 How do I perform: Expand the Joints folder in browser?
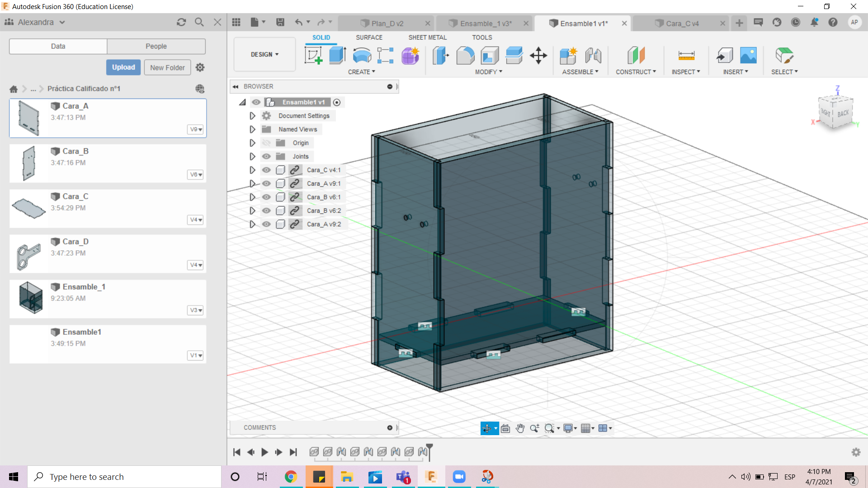coord(252,156)
